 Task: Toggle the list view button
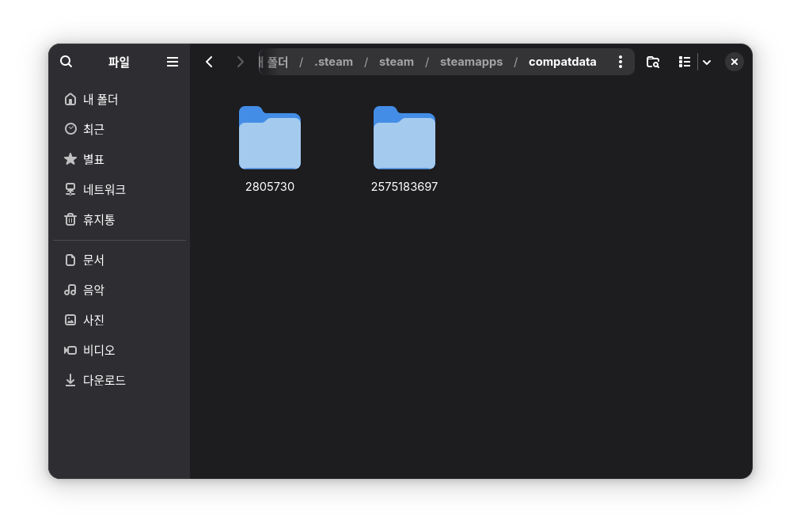685,62
